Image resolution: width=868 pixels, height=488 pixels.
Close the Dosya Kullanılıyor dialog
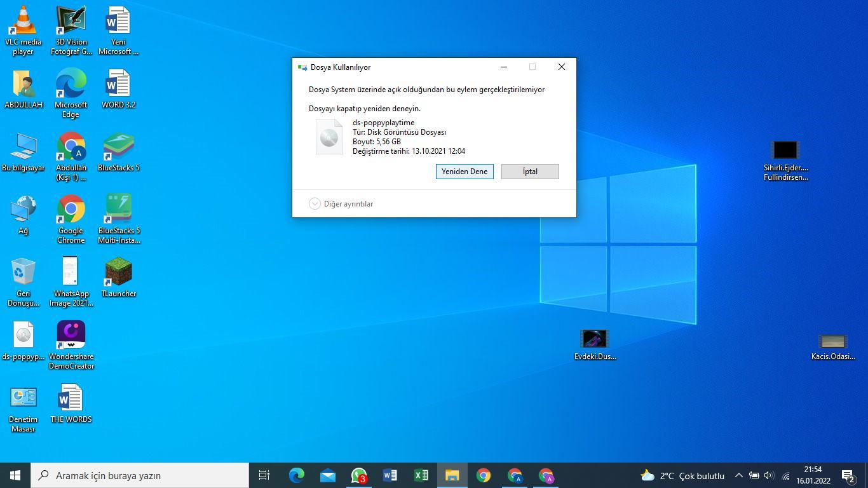[x=562, y=67]
